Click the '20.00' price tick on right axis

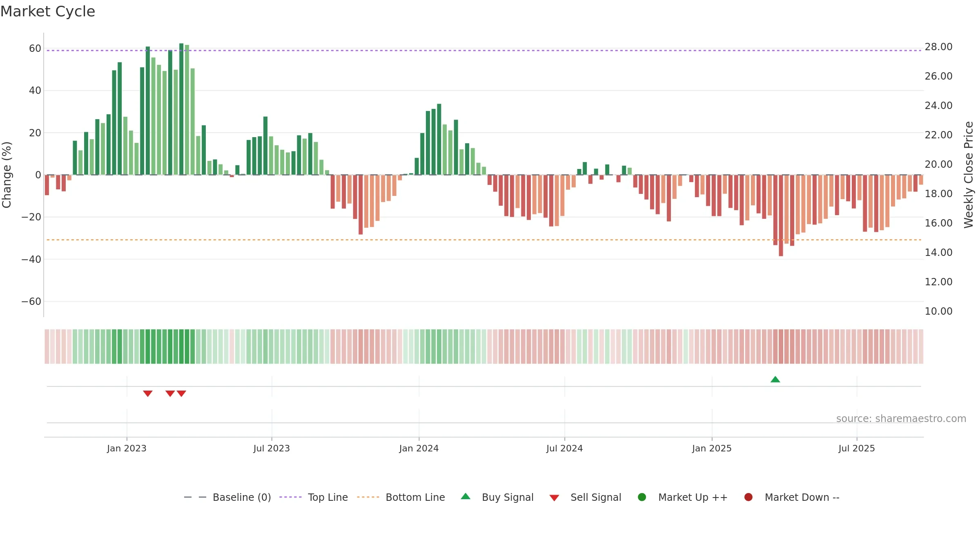tap(938, 164)
